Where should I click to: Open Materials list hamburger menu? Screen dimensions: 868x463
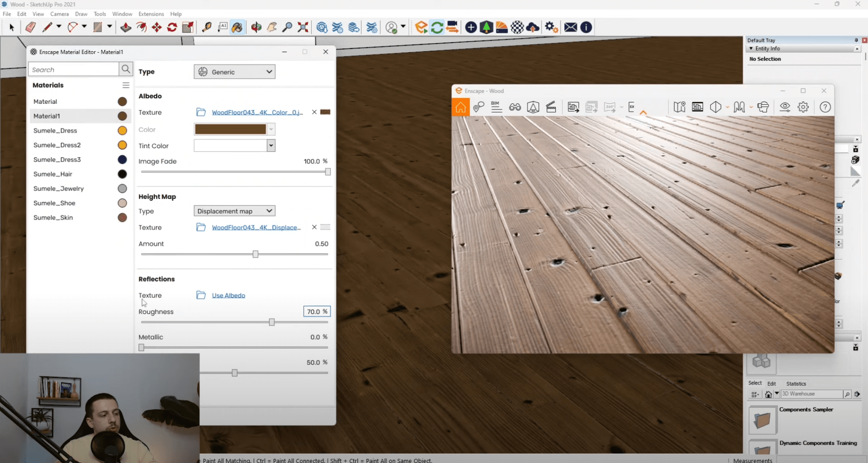(x=126, y=85)
